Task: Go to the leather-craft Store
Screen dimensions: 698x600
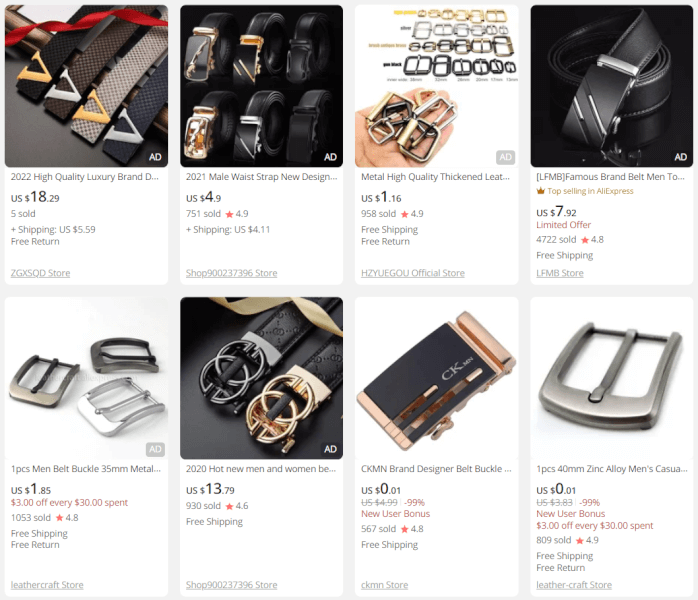Action: pos(574,585)
